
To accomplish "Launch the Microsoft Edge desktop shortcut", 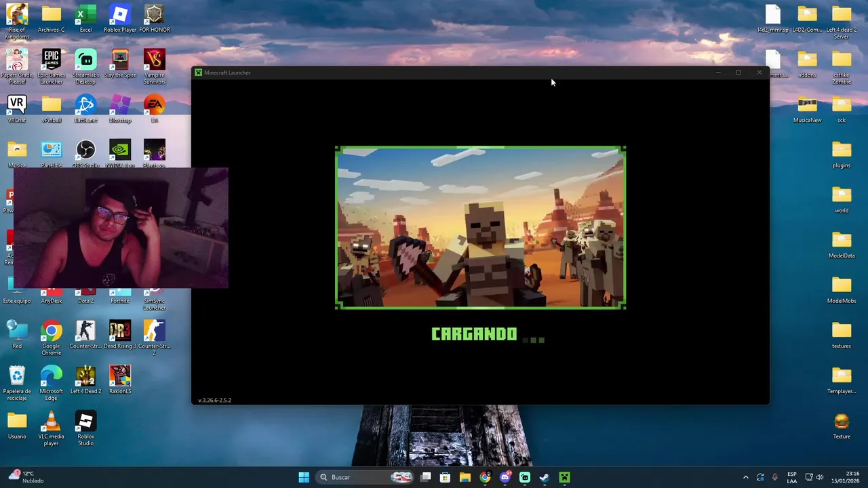I will coord(51,382).
